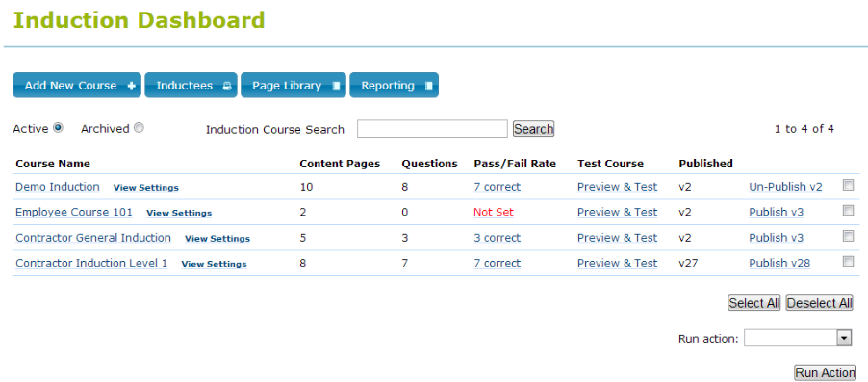This screenshot has height=382, width=868.
Task: Open the Inductees section
Action: point(191,86)
